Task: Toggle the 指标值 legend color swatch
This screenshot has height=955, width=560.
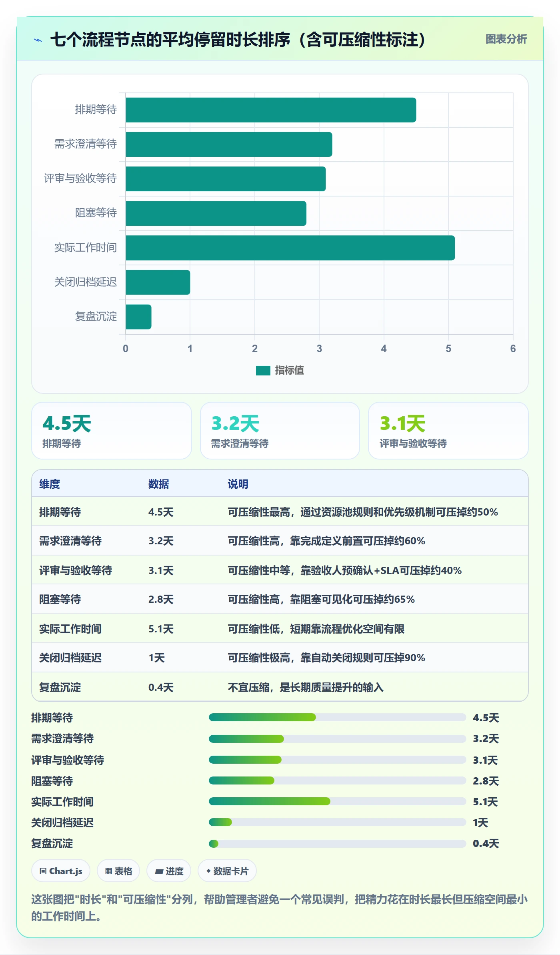Action: 263,371
